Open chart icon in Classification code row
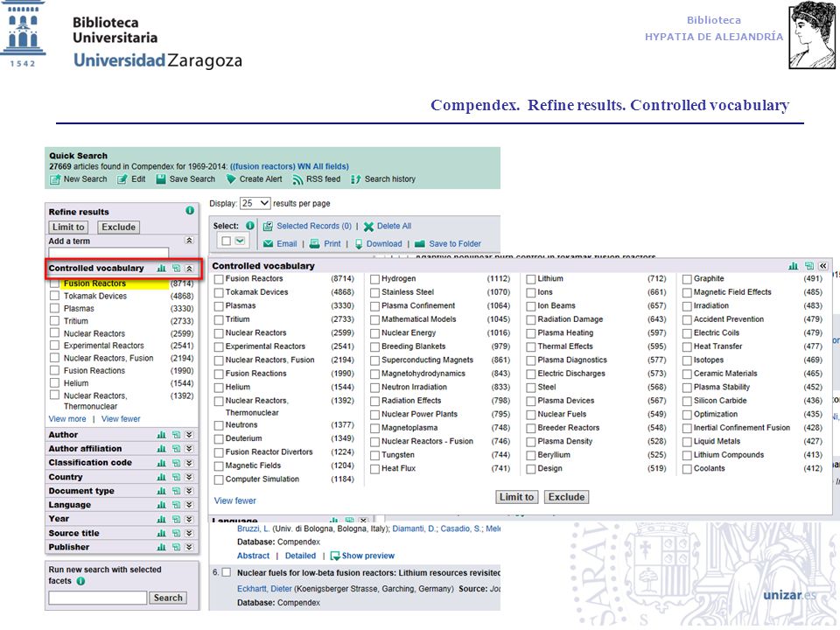Screen dimensions: 840x630 pyautogui.click(x=161, y=463)
